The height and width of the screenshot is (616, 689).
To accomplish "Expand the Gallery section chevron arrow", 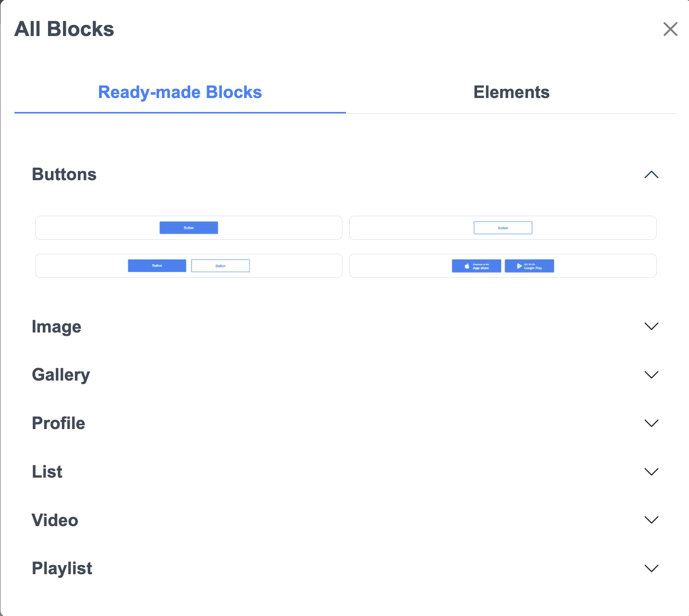I will click(x=651, y=375).
